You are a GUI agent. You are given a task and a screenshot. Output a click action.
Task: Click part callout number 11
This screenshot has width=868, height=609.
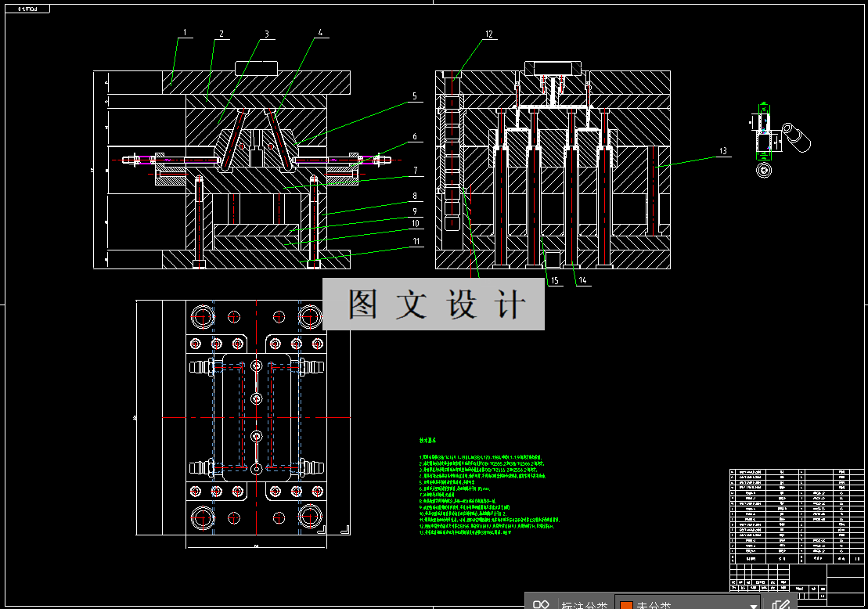coord(416,241)
